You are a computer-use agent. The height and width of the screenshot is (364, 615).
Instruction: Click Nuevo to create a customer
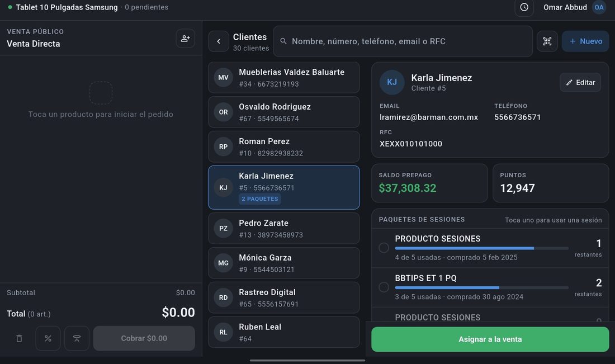pyautogui.click(x=585, y=41)
